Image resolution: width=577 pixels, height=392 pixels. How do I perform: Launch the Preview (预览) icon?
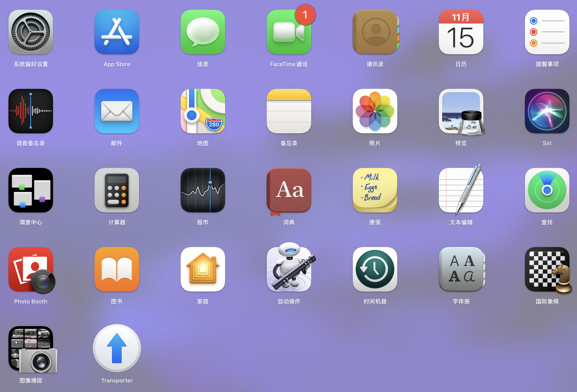tap(462, 112)
